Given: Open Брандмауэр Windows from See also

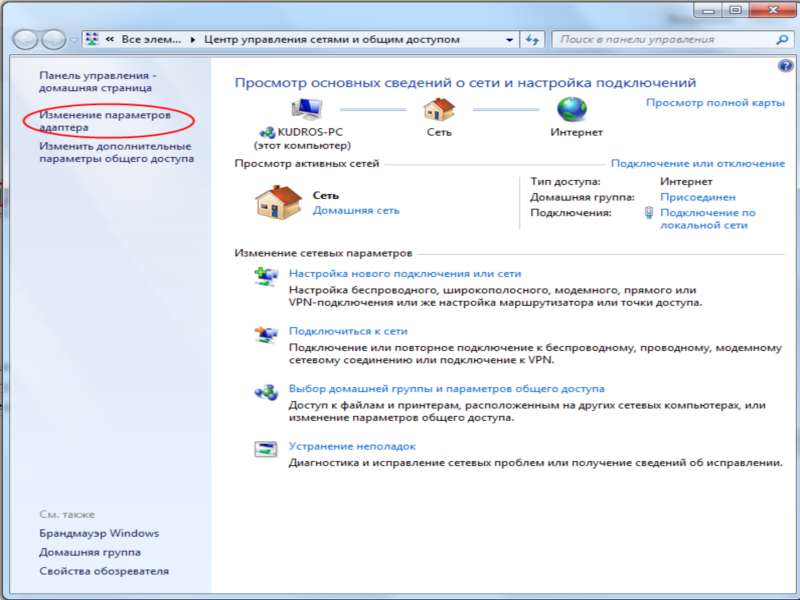Looking at the screenshot, I should (99, 533).
